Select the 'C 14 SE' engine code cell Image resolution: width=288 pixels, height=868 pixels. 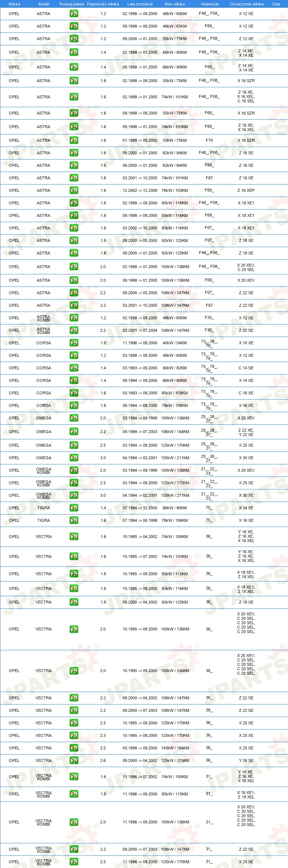(x=246, y=368)
